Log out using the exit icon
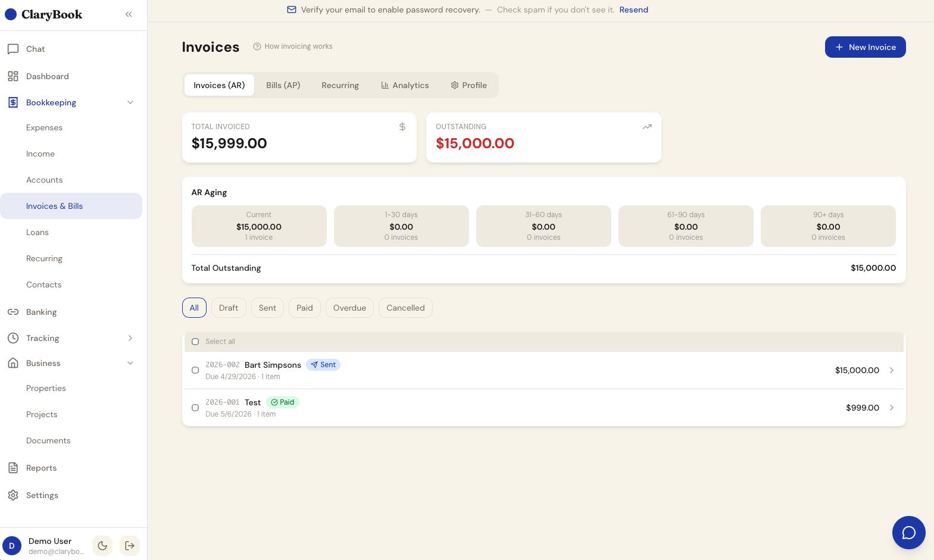The height and width of the screenshot is (560, 934). [130, 546]
